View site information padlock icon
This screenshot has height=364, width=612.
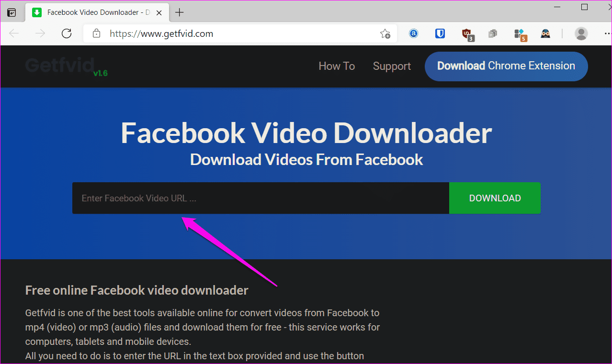(x=96, y=33)
